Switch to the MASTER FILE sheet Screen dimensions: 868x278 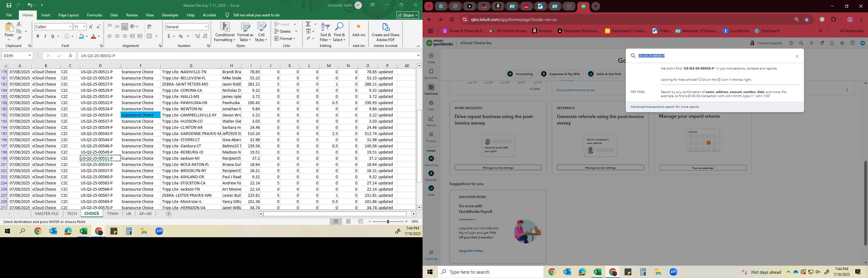point(47,214)
